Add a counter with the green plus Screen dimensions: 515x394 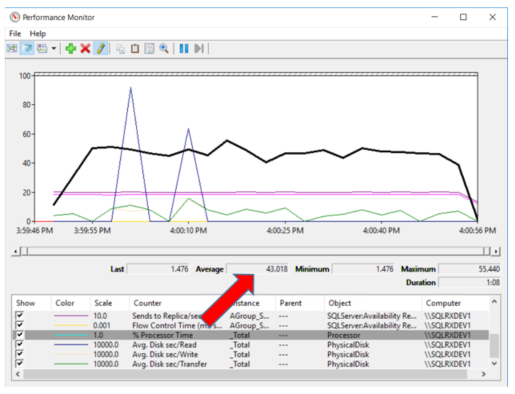click(x=71, y=49)
